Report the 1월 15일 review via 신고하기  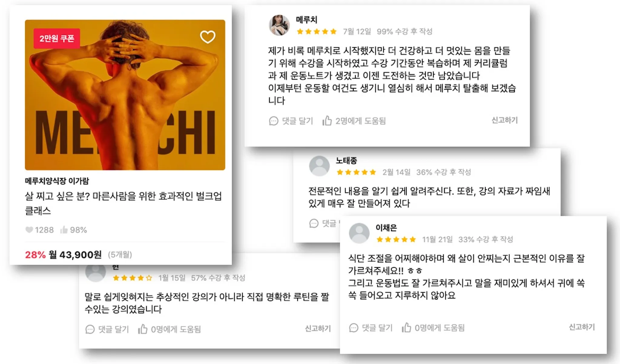(318, 329)
